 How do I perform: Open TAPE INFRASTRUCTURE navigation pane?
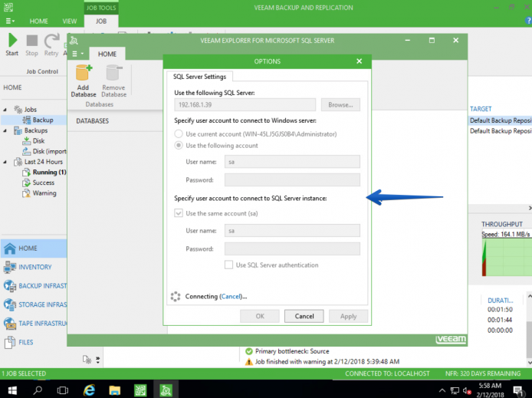coord(34,324)
